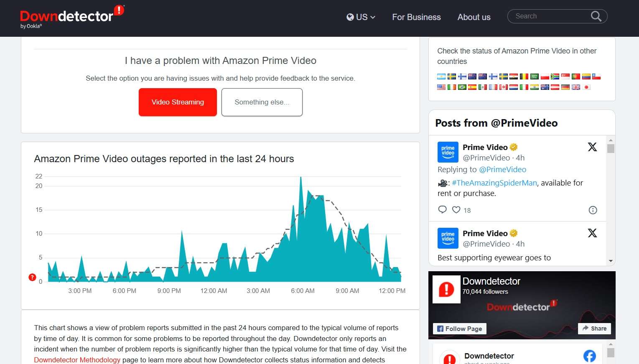Viewport: 639px width, 364px height.
Task: Click the posts feed scrollbar up arrow
Action: tap(611, 140)
